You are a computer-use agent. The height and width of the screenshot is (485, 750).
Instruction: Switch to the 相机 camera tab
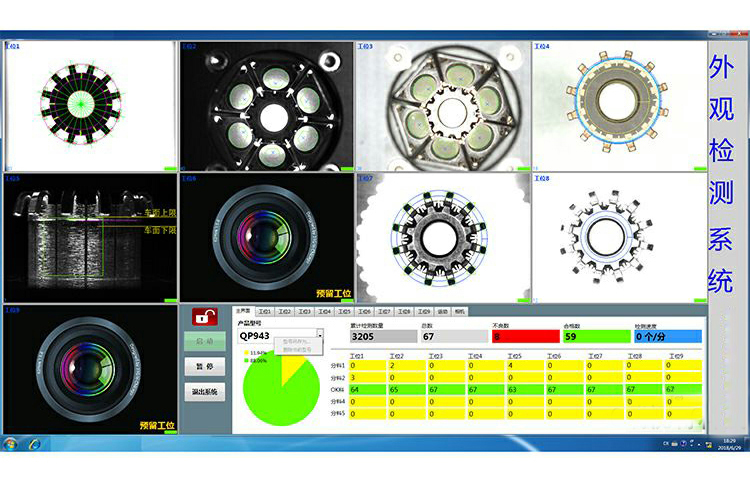(459, 312)
